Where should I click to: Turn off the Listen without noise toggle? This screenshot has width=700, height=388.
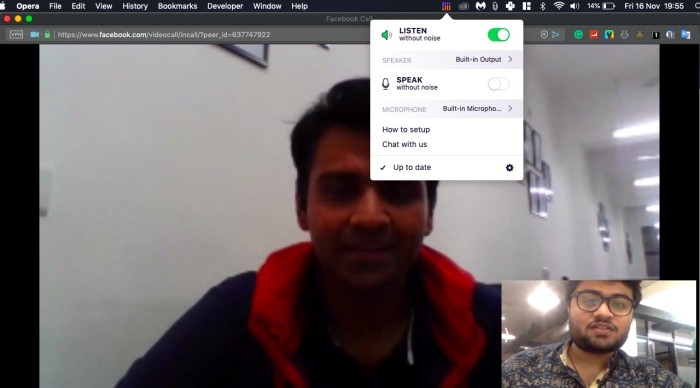(x=498, y=35)
